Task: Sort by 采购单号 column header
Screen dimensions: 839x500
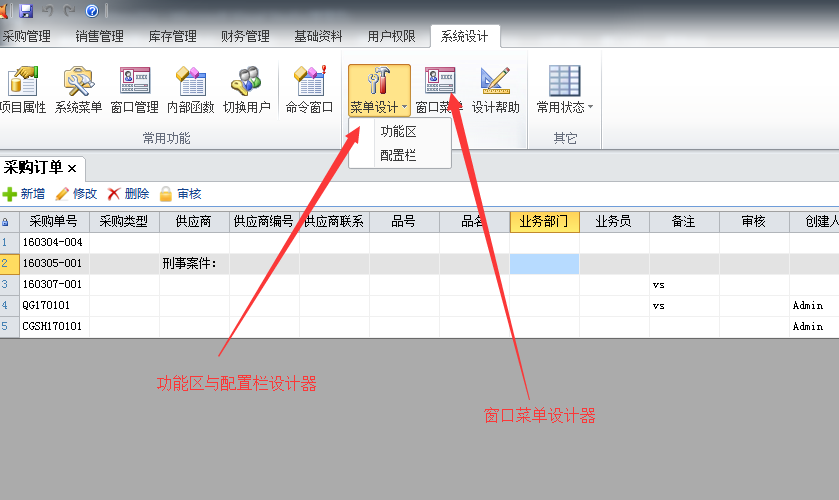Action: [54, 222]
